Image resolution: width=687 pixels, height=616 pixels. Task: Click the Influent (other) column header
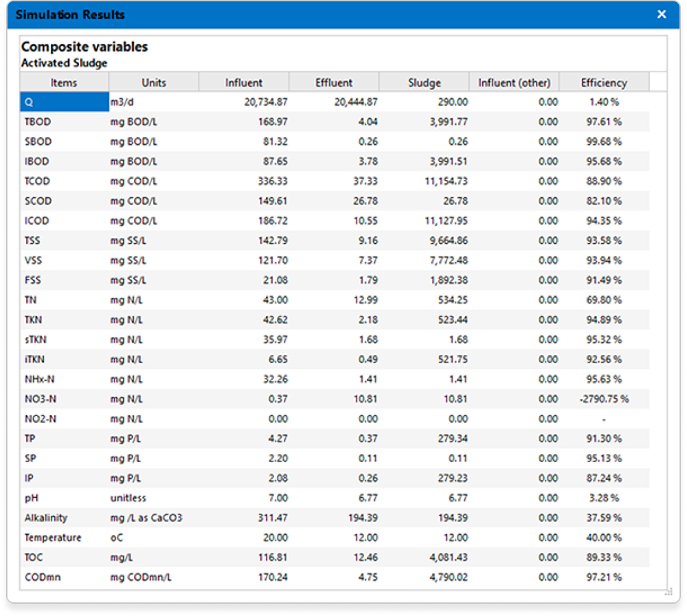514,82
